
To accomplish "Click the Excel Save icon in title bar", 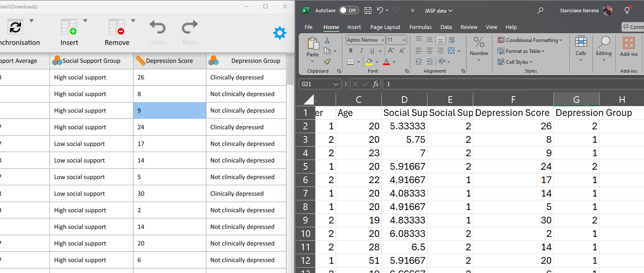I will point(368,10).
